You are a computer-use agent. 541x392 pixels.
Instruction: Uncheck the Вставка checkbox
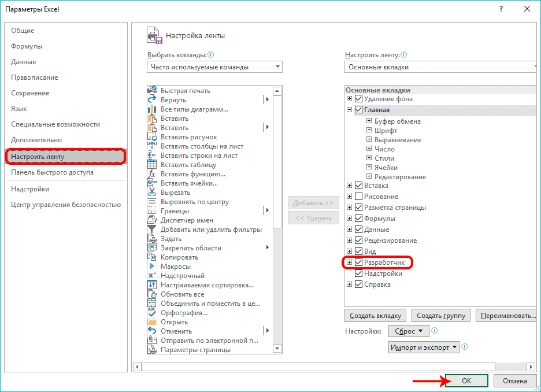coord(358,186)
